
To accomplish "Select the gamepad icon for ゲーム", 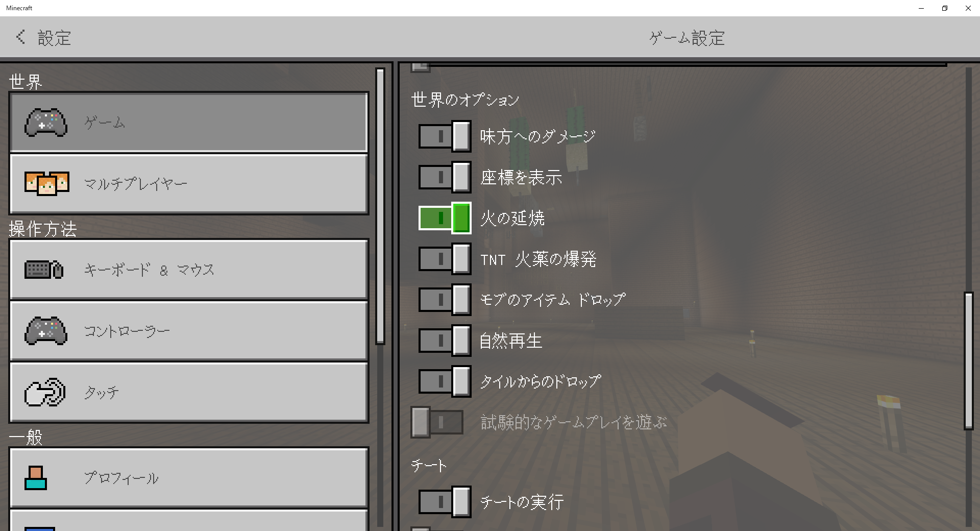I will (x=46, y=123).
